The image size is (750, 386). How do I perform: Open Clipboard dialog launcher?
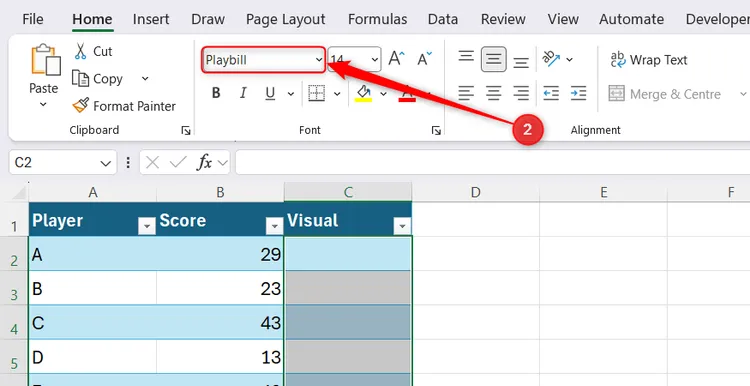tap(186, 131)
